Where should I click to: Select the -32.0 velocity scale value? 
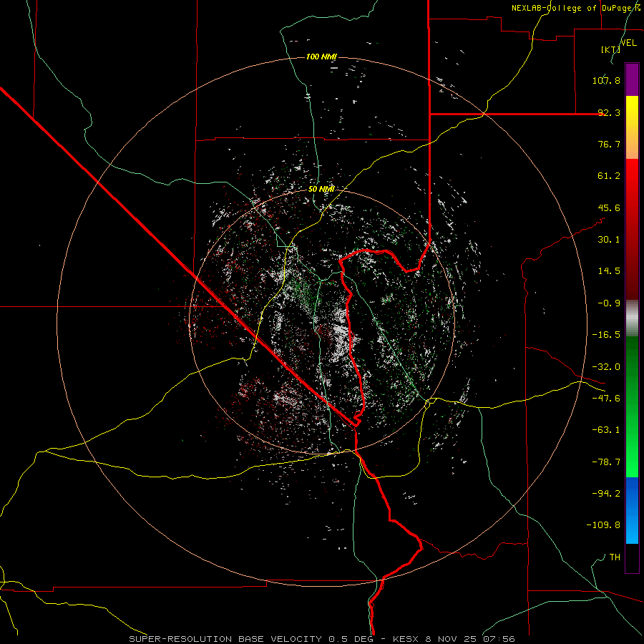[x=606, y=367]
